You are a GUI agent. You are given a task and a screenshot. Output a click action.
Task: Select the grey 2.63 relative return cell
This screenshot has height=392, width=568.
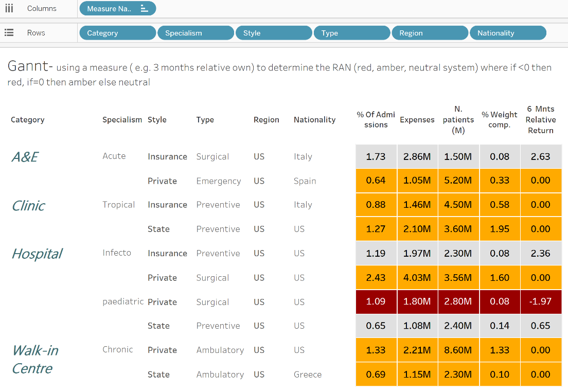541,156
